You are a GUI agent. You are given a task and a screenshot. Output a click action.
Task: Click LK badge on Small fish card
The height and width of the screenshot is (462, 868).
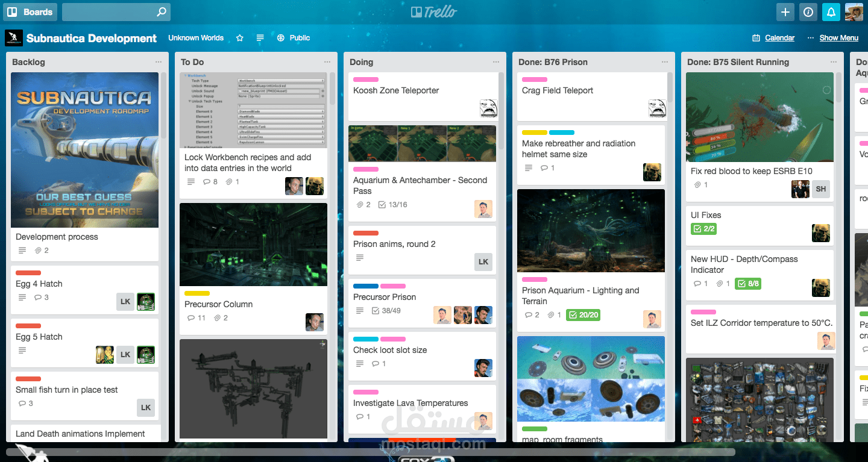coord(146,407)
